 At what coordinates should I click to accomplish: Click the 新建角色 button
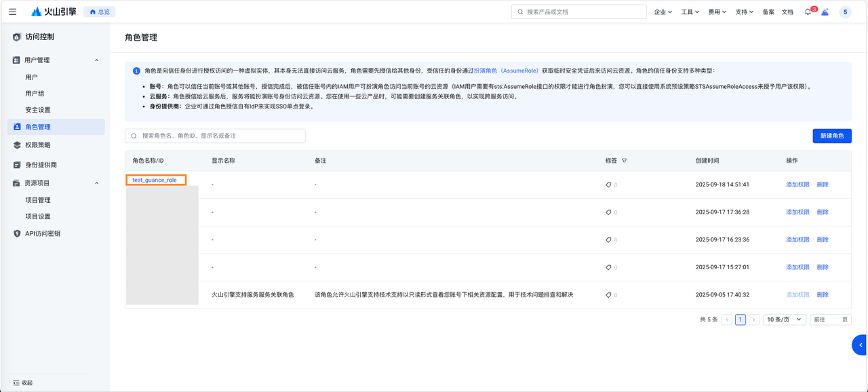tap(832, 136)
